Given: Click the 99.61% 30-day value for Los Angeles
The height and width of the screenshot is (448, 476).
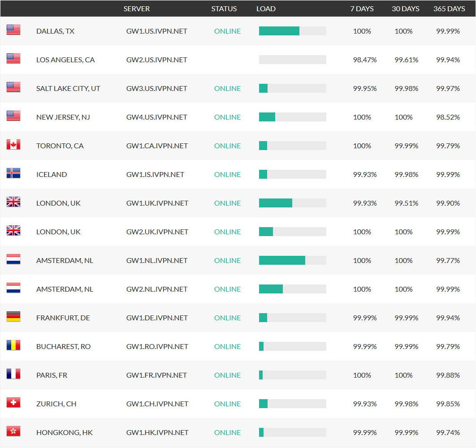Looking at the screenshot, I should coord(407,60).
